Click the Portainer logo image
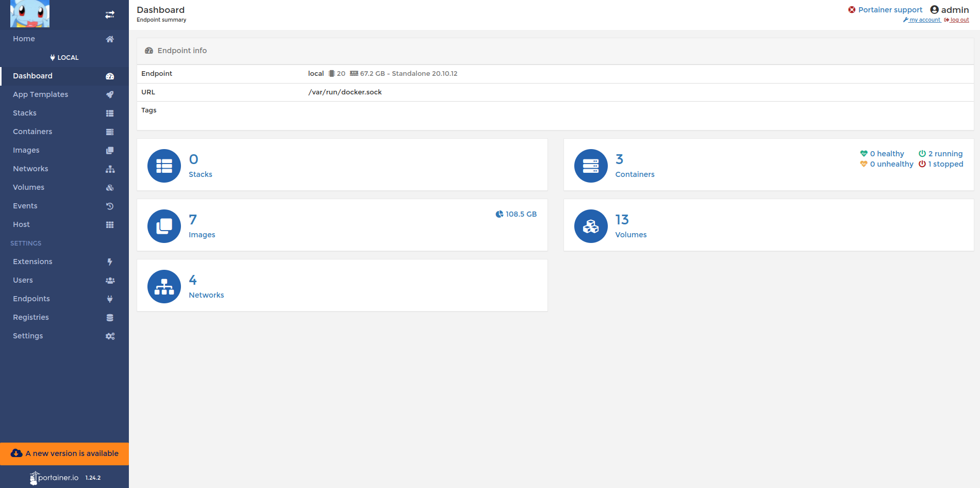The image size is (980, 488). (x=30, y=14)
